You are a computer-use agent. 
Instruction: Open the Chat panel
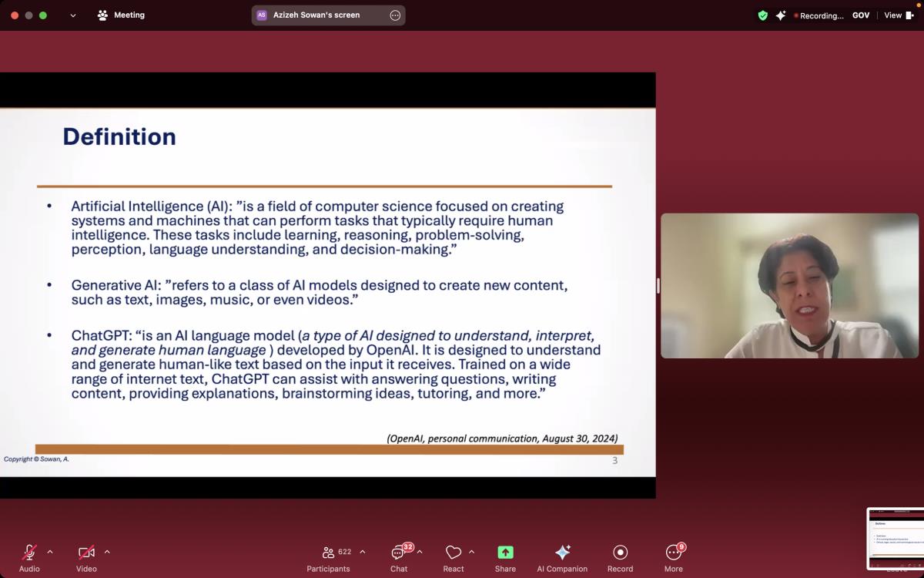[x=399, y=558]
